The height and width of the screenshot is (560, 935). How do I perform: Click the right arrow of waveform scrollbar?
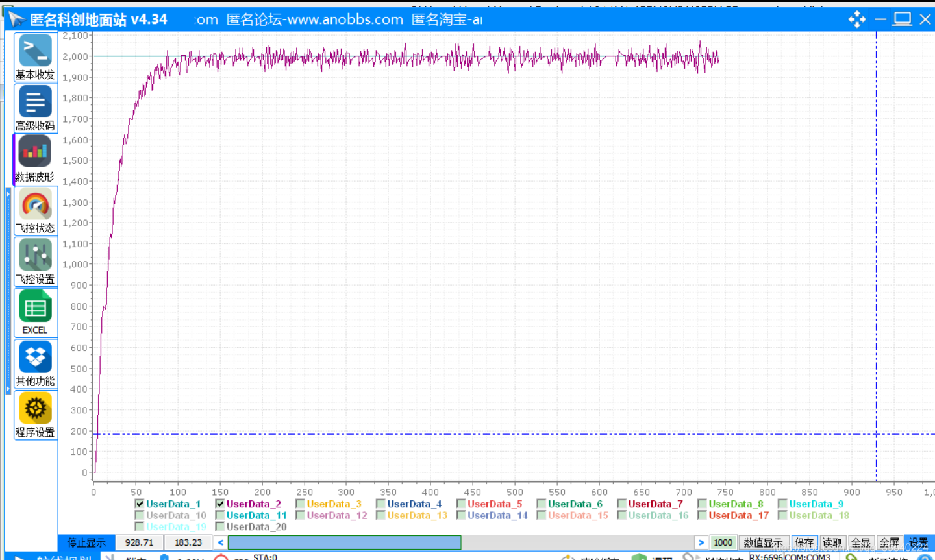click(701, 542)
